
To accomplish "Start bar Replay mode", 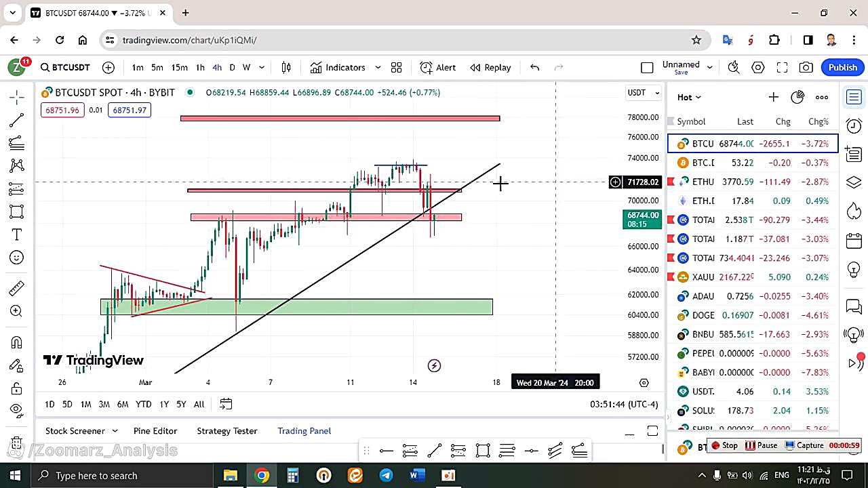I will coord(490,67).
